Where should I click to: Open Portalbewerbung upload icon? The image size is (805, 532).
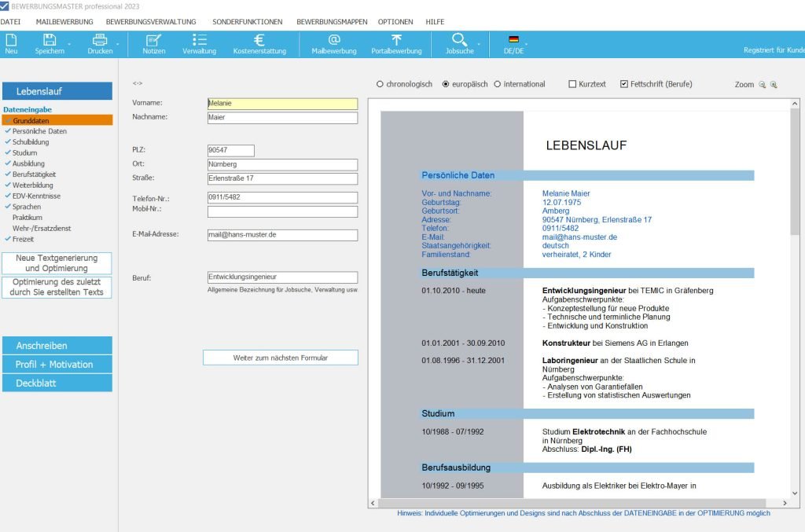coord(396,43)
